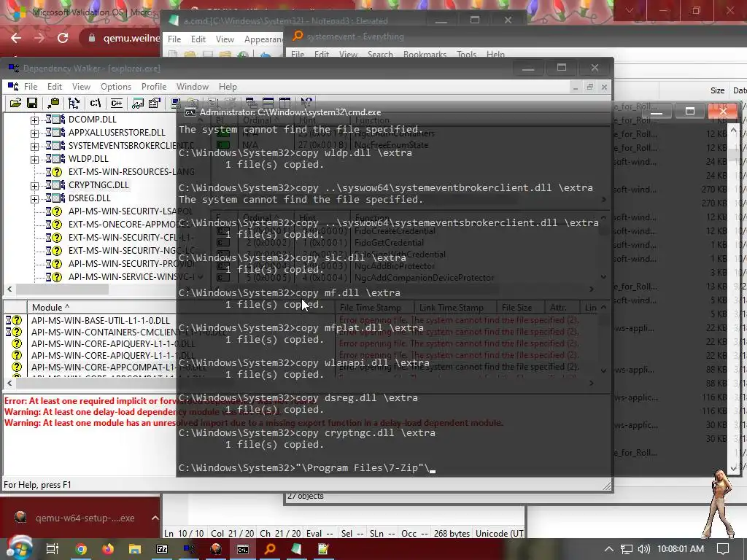
Task: Toggle the Undecorate C++ Functions icon
Action: coord(117,103)
